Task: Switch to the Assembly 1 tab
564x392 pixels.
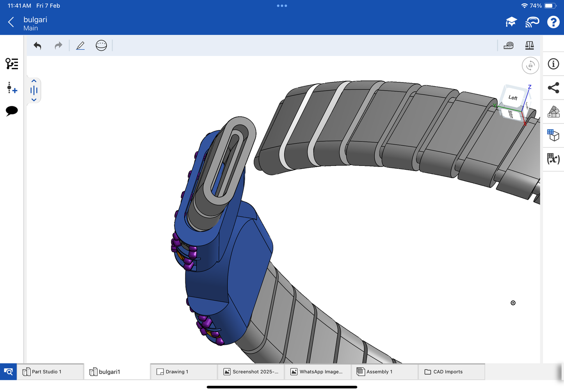Action: point(384,372)
